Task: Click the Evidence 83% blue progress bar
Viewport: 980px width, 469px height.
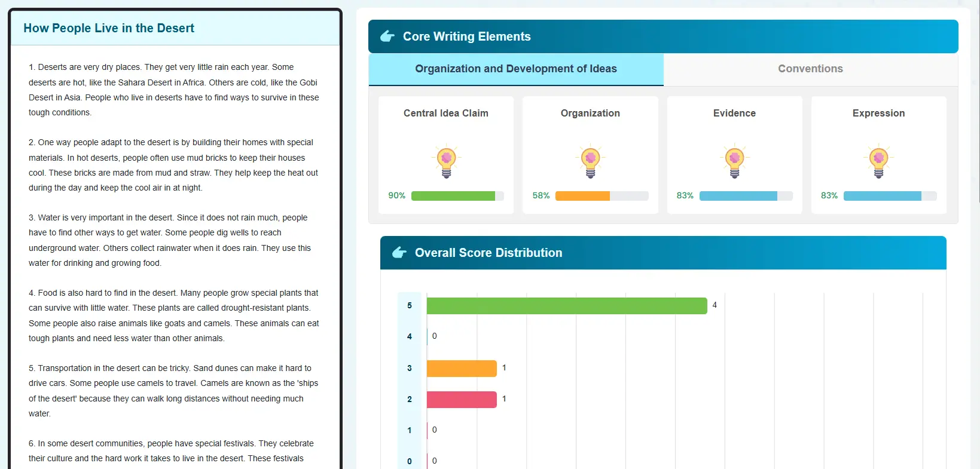Action: tap(746, 196)
